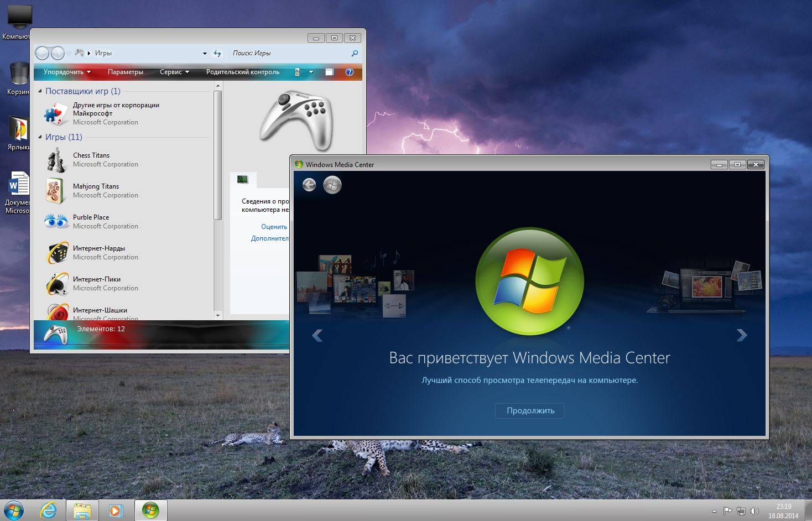Image resolution: width=812 pixels, height=521 pixels.
Task: Click Chess Titans name text
Action: [91, 155]
